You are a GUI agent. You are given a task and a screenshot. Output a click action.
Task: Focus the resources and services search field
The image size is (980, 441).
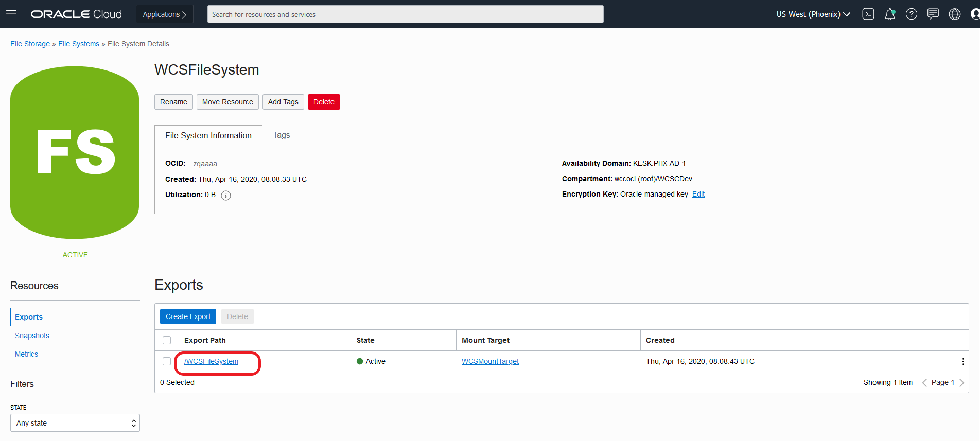(406, 14)
